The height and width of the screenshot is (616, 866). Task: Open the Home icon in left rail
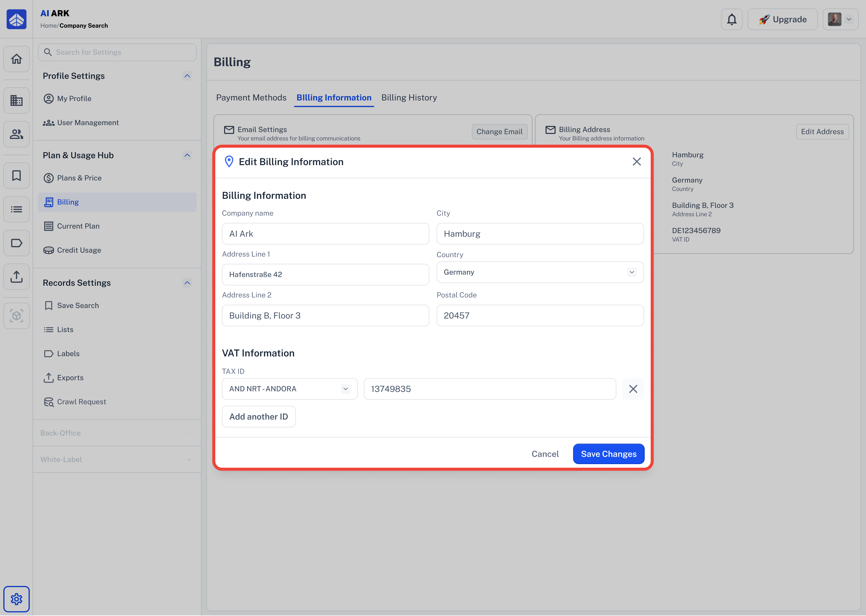(x=16, y=59)
